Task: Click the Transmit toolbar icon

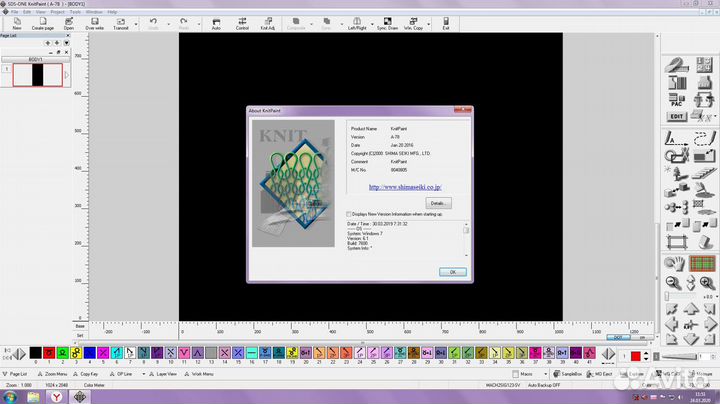Action: [121, 24]
